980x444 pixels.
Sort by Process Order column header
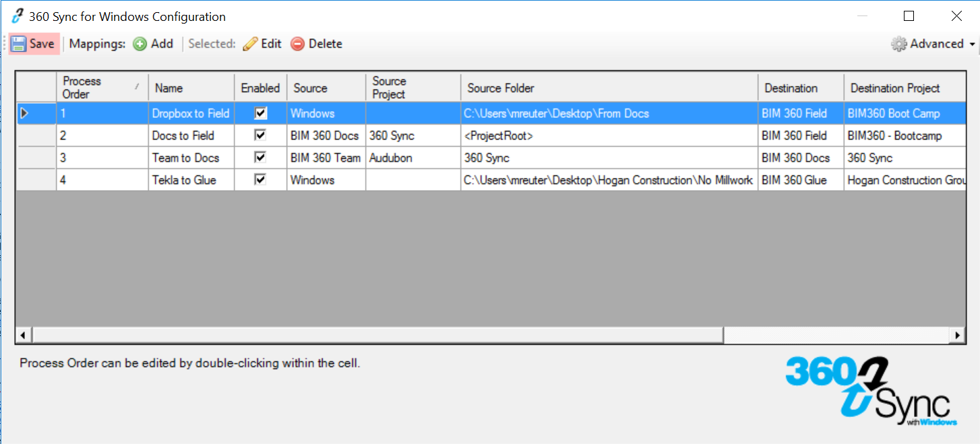point(102,88)
